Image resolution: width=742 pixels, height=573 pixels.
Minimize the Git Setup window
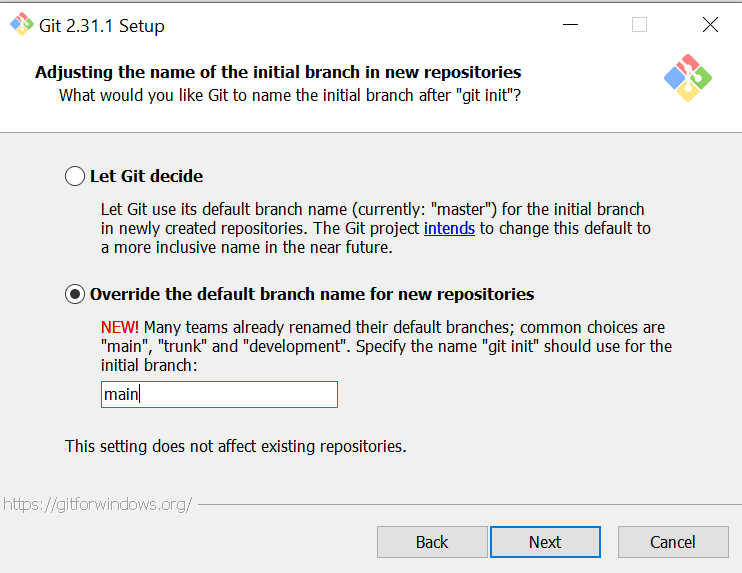(570, 25)
